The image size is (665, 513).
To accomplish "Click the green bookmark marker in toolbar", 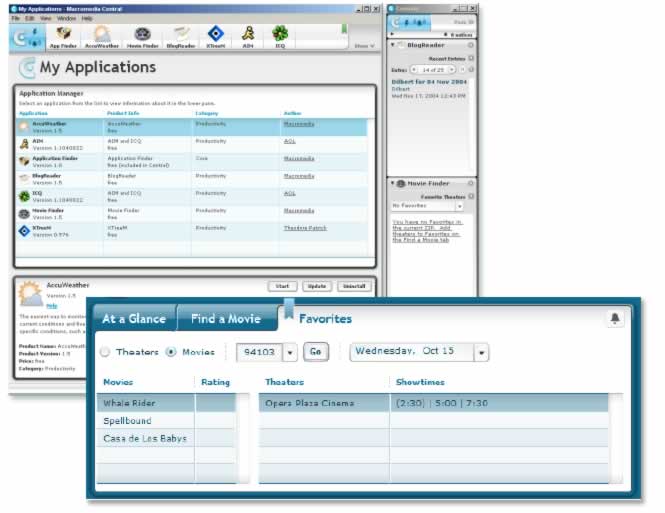I will click(x=344, y=29).
